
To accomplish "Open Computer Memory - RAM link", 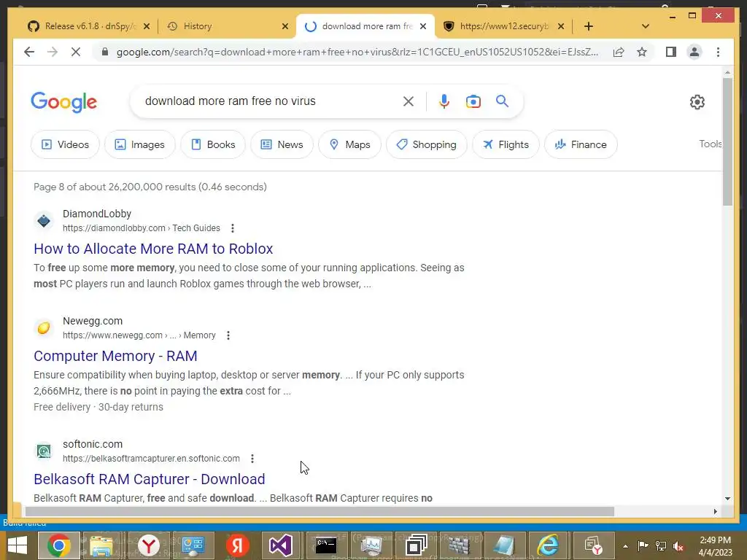I will coord(115,356).
